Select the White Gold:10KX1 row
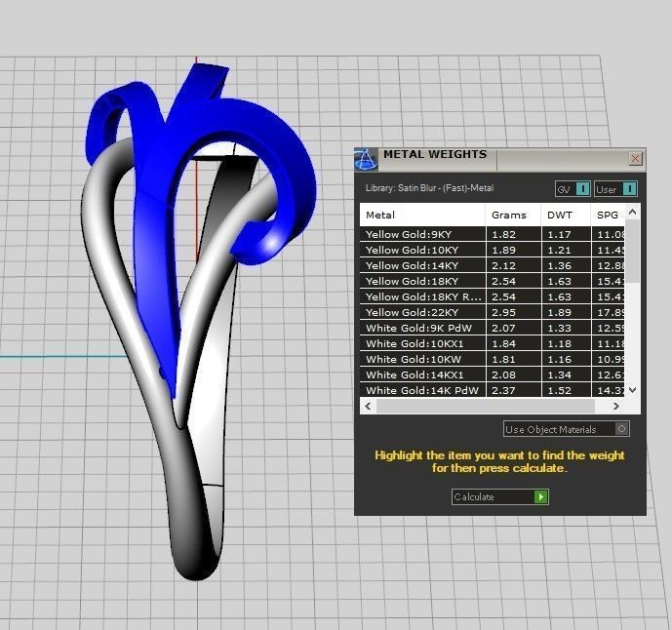Screen dimensions: 672x630 (492, 343)
